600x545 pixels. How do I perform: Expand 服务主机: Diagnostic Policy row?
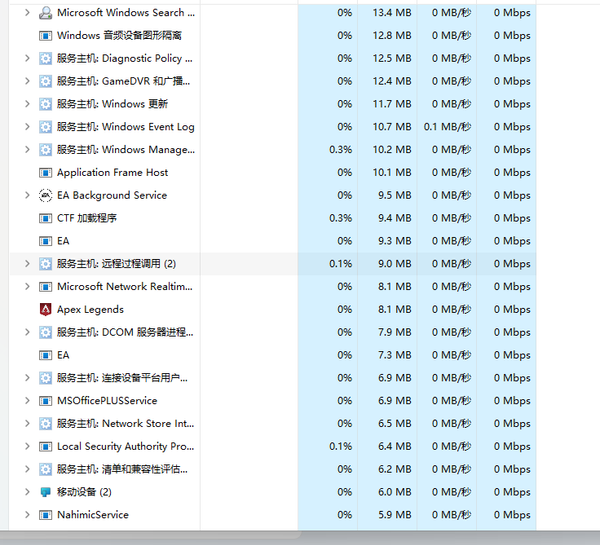27,58
